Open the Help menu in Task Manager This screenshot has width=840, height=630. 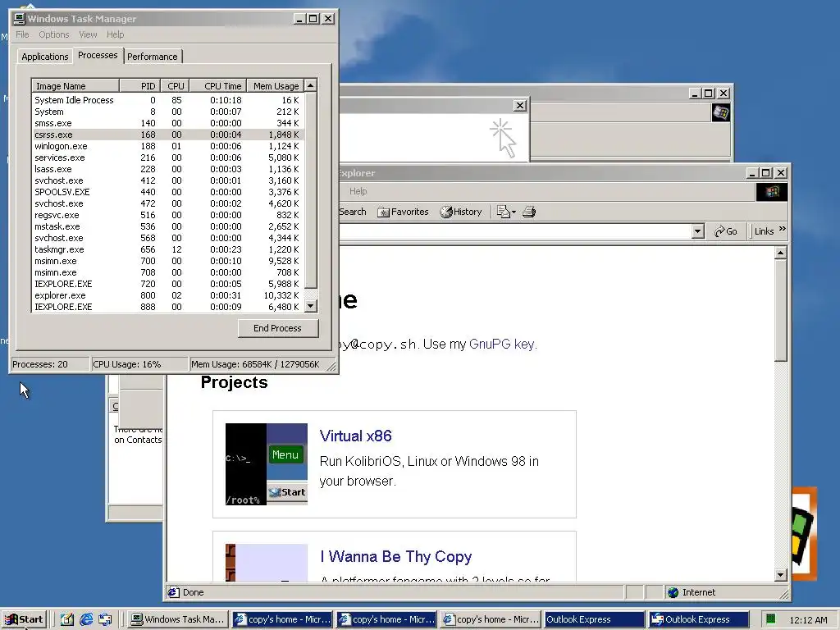pyautogui.click(x=115, y=34)
